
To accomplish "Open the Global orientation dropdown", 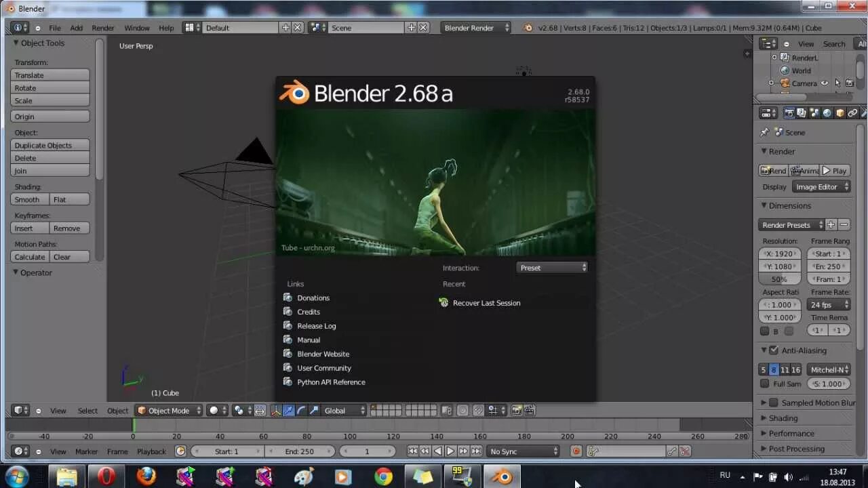I will (344, 410).
